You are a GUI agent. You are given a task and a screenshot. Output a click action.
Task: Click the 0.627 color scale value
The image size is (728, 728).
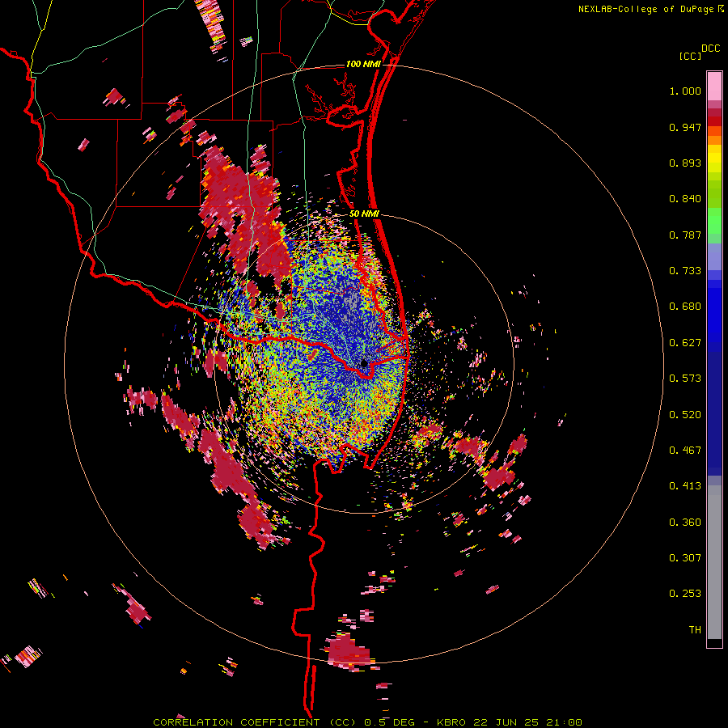click(x=685, y=343)
